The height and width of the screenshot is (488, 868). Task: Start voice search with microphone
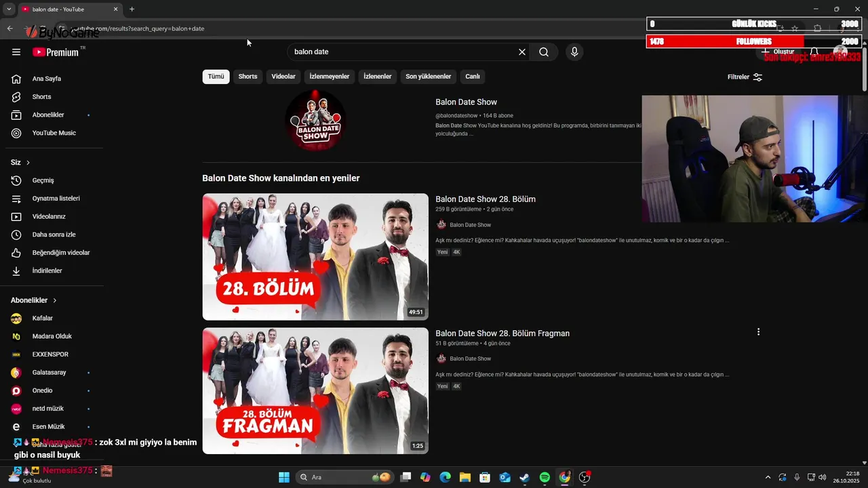pyautogui.click(x=574, y=52)
